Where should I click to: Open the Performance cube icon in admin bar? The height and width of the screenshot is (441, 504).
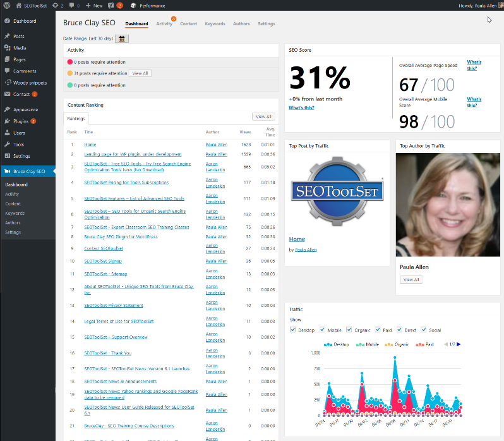133,6
